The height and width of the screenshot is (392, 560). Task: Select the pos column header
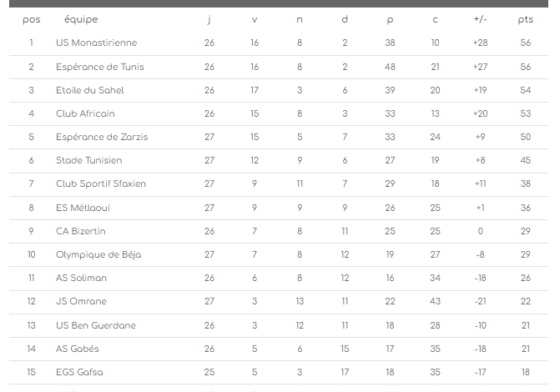tap(31, 19)
